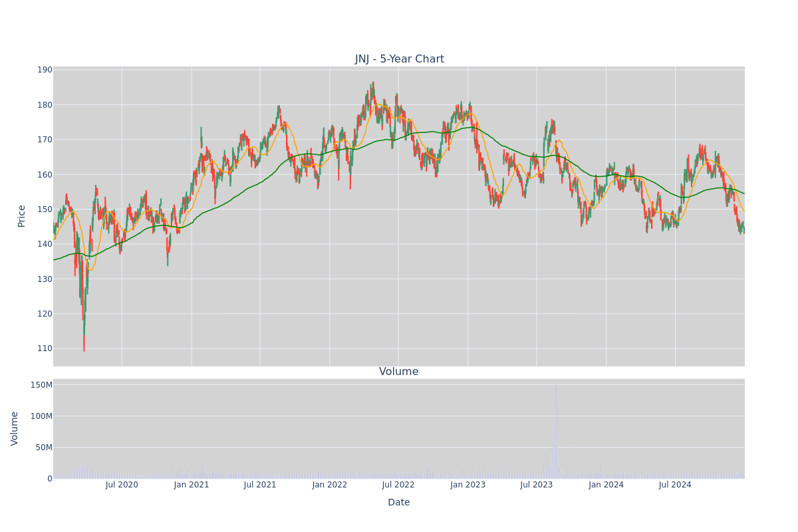The height and width of the screenshot is (532, 798).
Task: Click the 140 price tick label
Action: [x=45, y=244]
